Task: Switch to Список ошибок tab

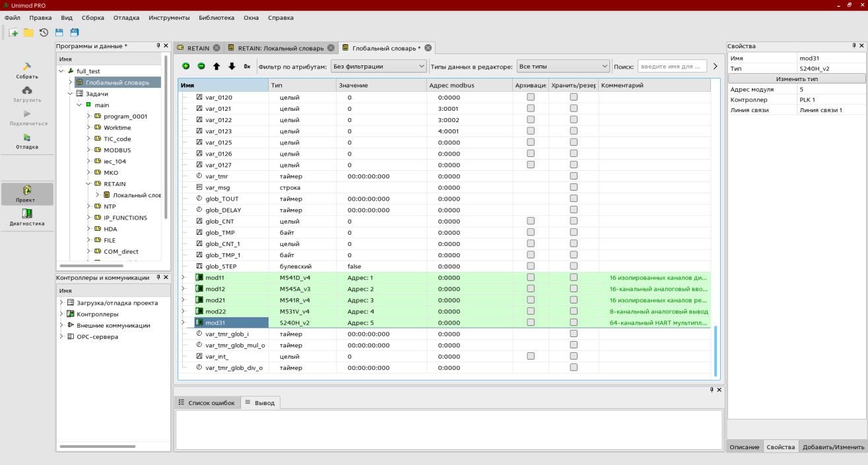Action: pos(207,402)
